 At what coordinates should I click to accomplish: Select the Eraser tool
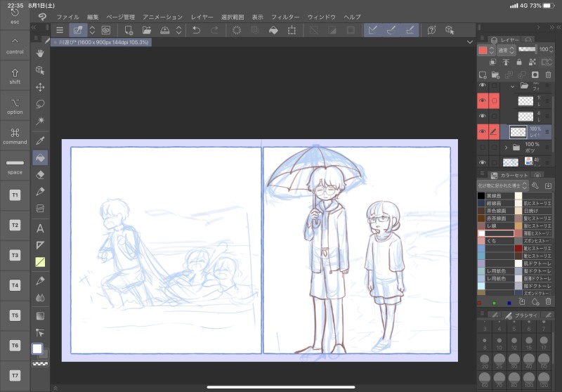[40, 175]
